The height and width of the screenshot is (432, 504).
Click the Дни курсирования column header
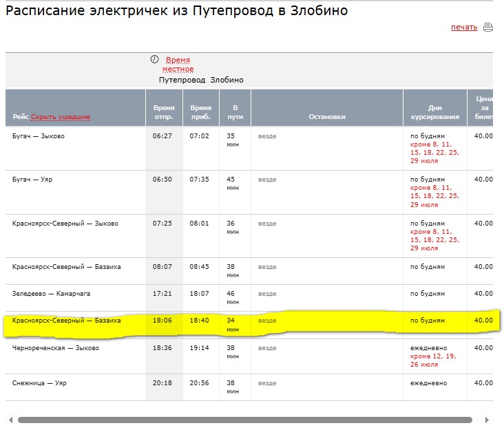click(434, 112)
